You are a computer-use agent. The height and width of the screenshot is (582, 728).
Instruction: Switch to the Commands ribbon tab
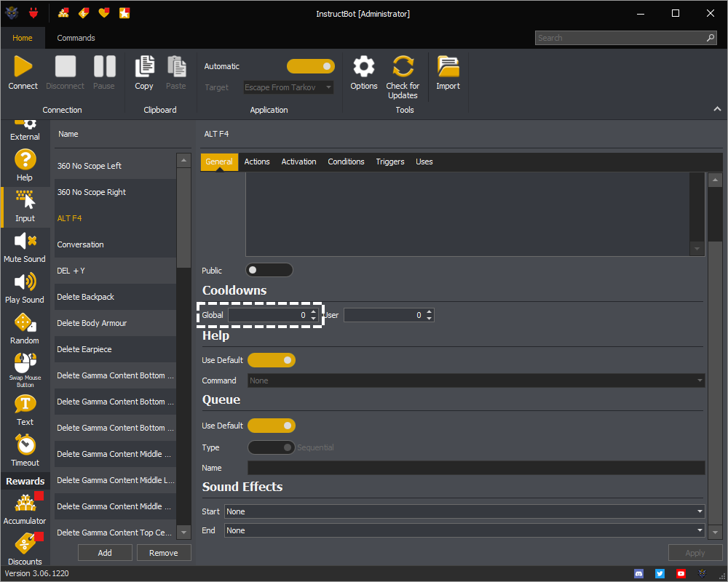pyautogui.click(x=76, y=38)
